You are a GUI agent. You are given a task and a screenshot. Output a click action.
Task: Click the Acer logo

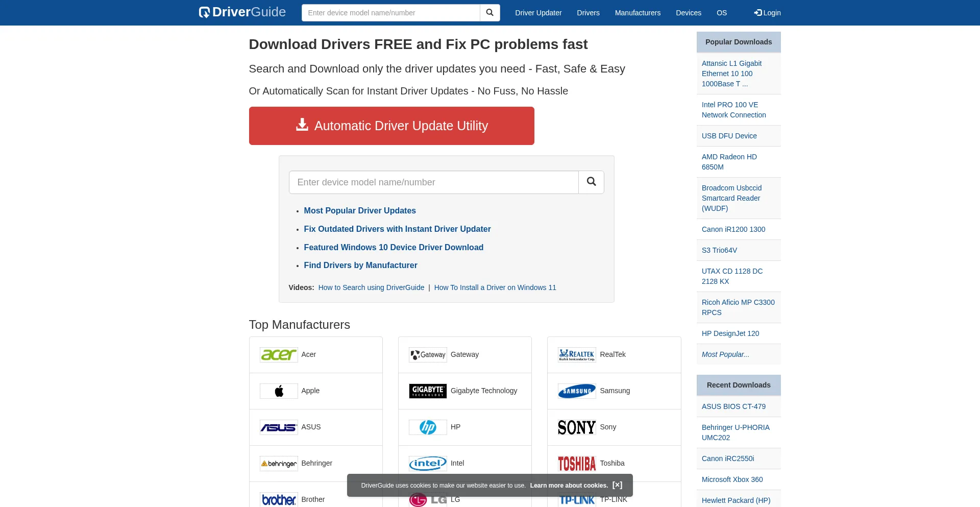(x=279, y=355)
